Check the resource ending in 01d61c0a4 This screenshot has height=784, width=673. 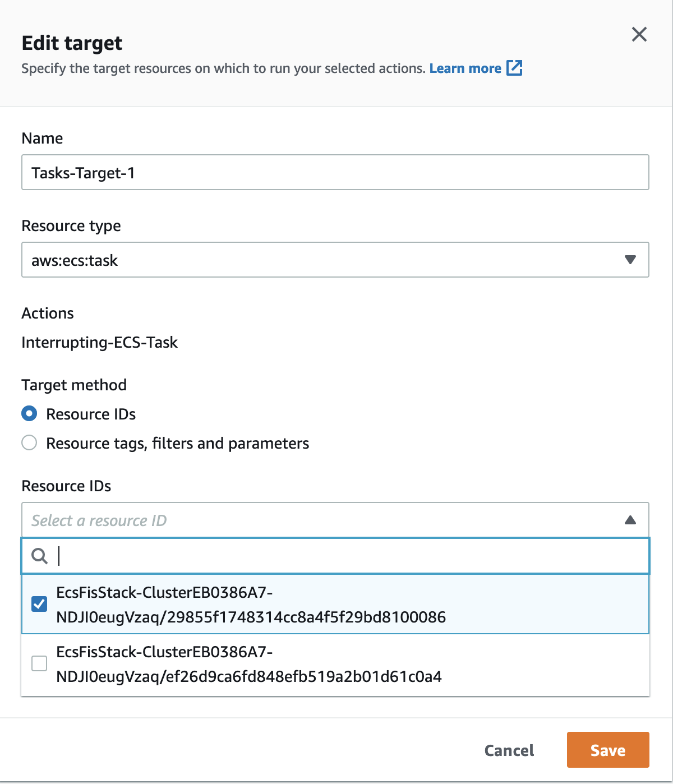click(39, 663)
